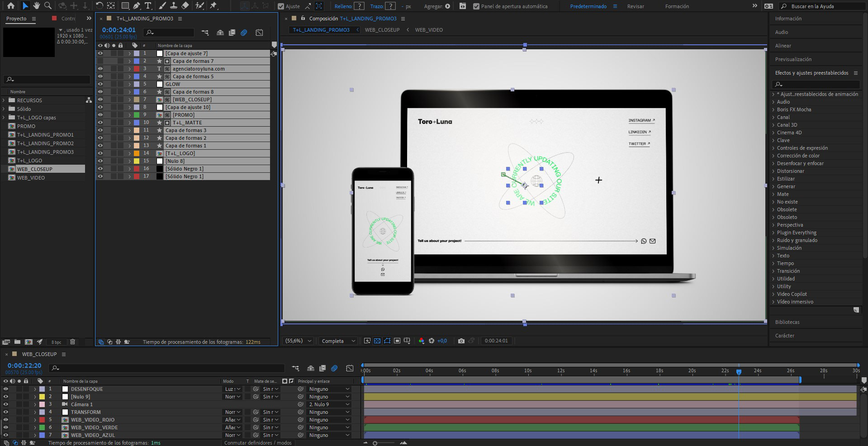Hide the DESENFOQUE layer
This screenshot has height=446, width=868.
6,389
